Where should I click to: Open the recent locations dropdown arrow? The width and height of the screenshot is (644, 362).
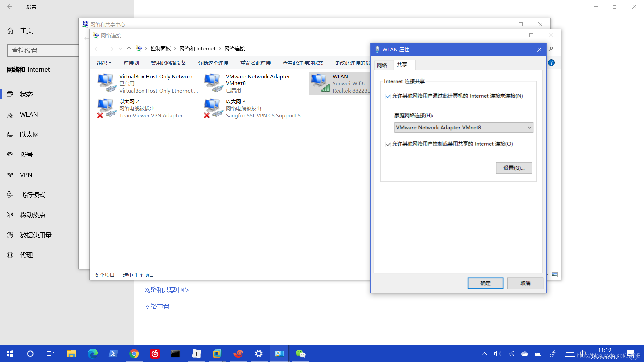120,49
